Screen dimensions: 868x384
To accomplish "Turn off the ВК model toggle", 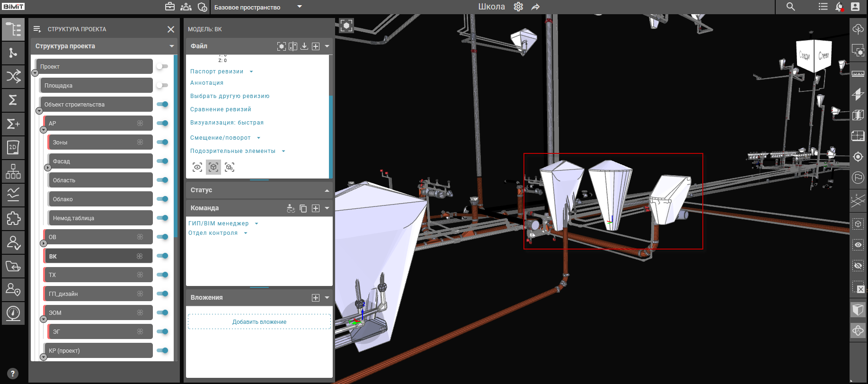I will pos(162,256).
